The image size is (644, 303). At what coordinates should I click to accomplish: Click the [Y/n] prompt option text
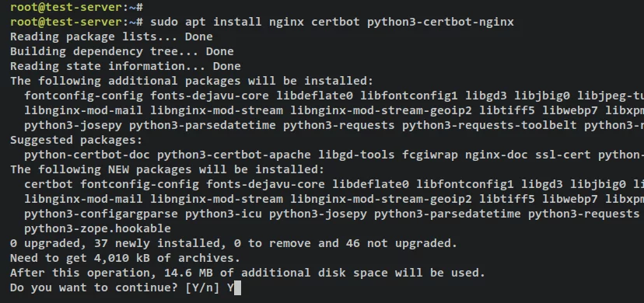click(202, 287)
